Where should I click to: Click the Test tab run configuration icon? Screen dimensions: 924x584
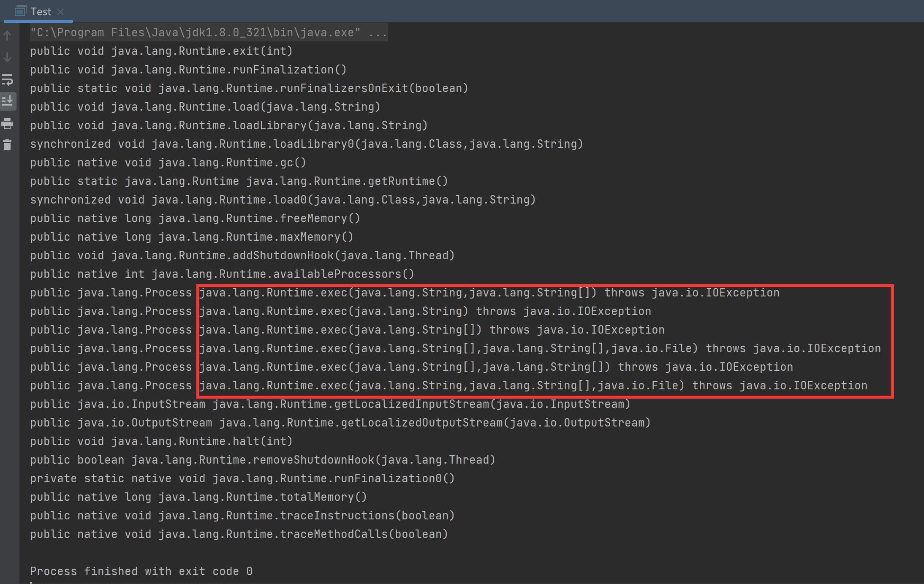click(20, 11)
